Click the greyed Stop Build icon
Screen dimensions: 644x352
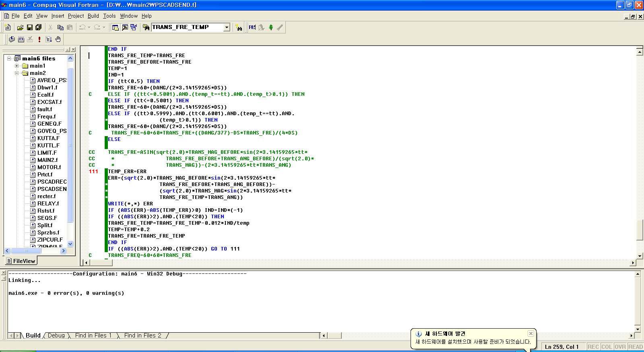[x=30, y=39]
